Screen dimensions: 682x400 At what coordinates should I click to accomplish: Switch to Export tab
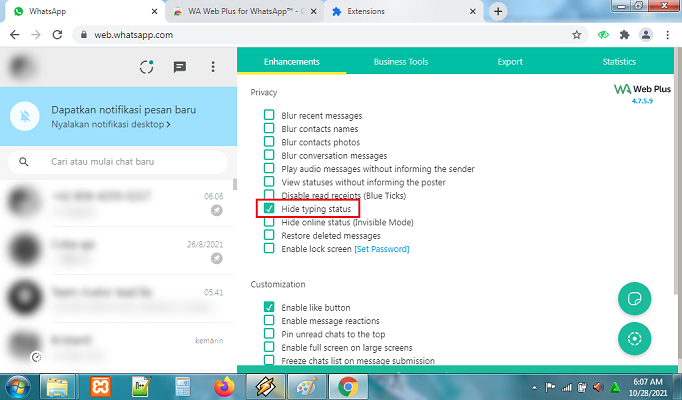pos(510,62)
